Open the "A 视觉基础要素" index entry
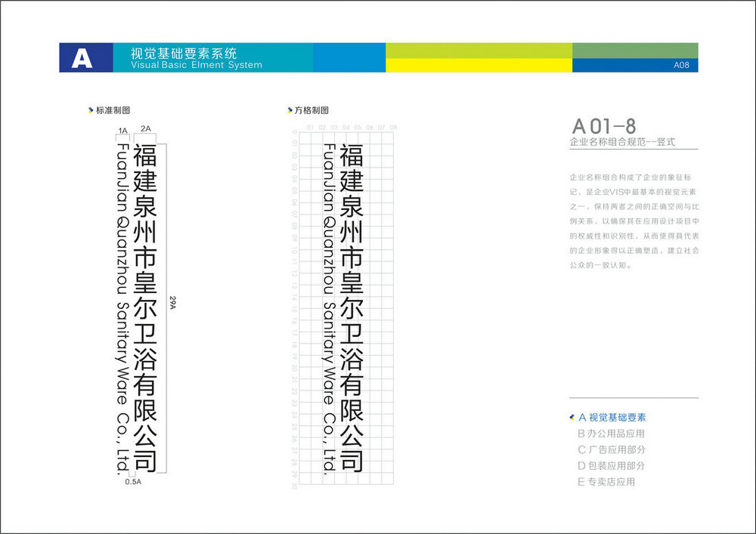 [x=612, y=418]
